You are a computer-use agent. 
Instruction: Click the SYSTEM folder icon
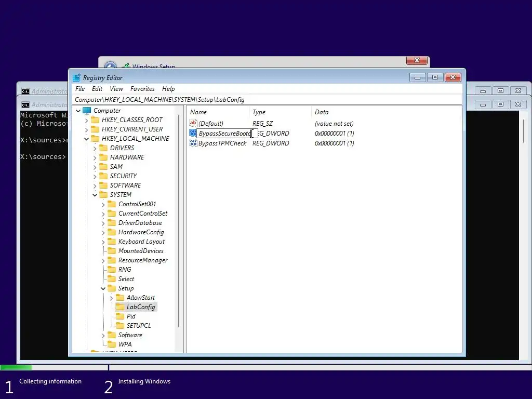tap(103, 194)
